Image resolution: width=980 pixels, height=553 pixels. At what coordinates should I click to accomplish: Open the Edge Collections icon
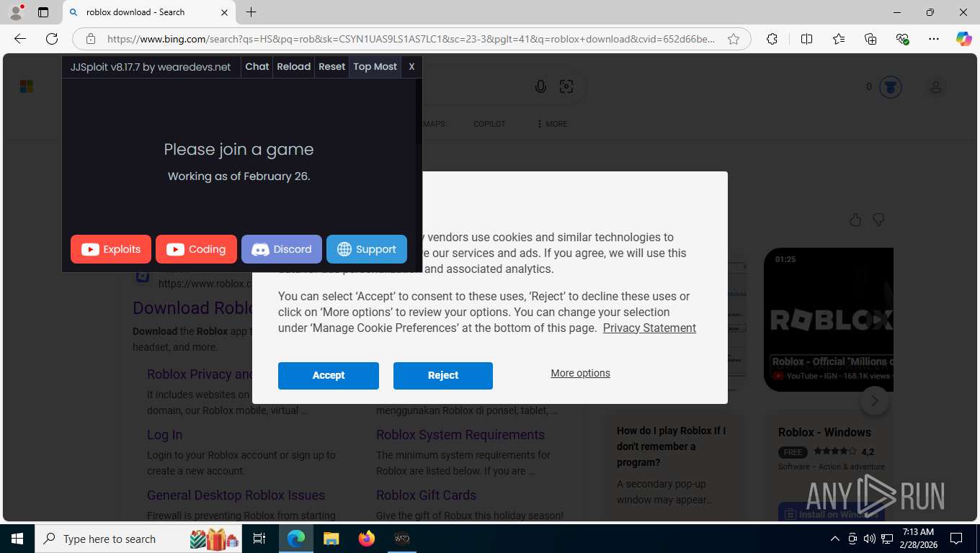click(870, 39)
